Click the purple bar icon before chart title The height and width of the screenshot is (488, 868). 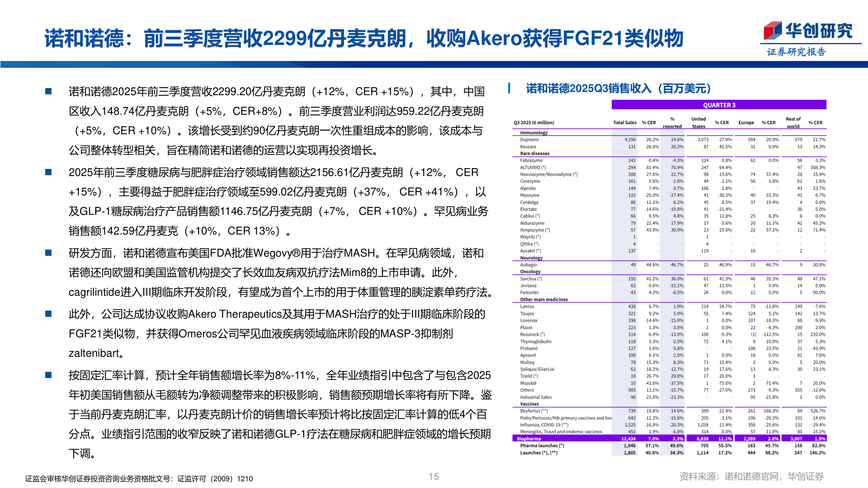510,88
